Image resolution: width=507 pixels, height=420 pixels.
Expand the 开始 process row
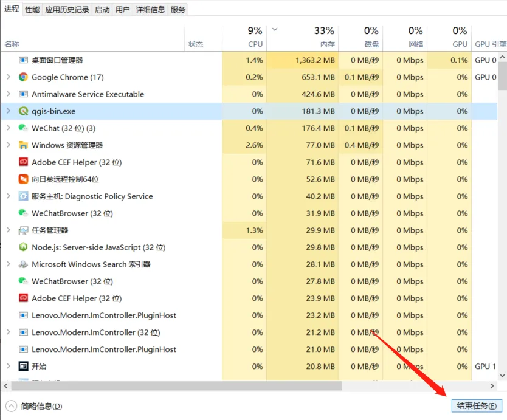pyautogui.click(x=9, y=367)
